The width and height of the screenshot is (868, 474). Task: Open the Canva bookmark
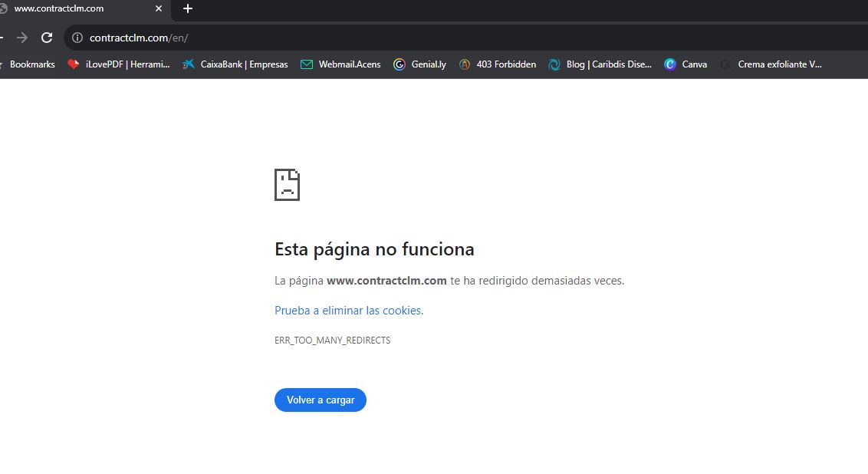[686, 64]
